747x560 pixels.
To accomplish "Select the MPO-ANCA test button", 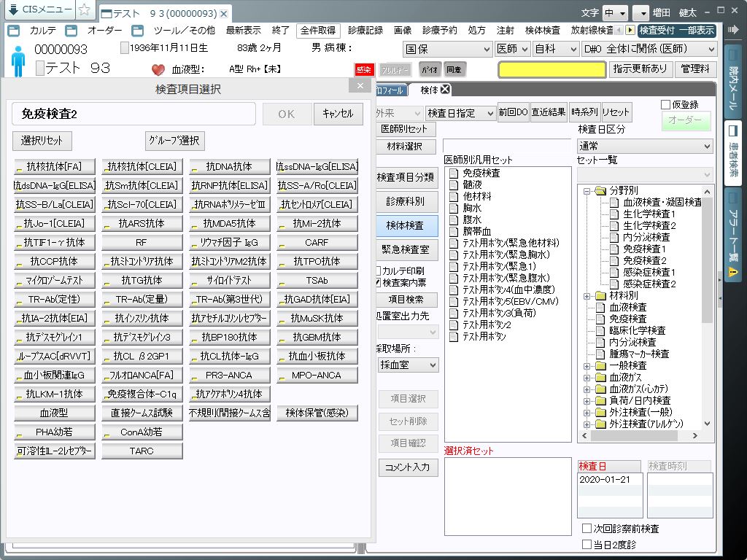I will [317, 376].
